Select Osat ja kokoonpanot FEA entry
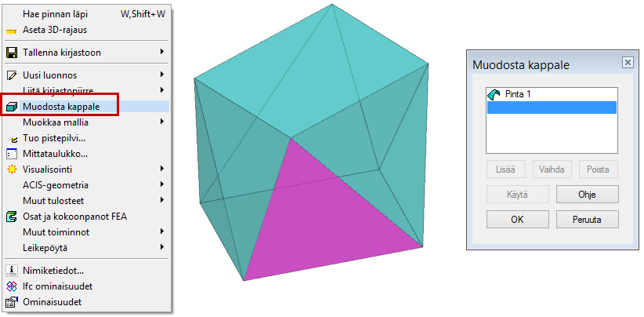The width and height of the screenshot is (644, 317). (x=87, y=217)
